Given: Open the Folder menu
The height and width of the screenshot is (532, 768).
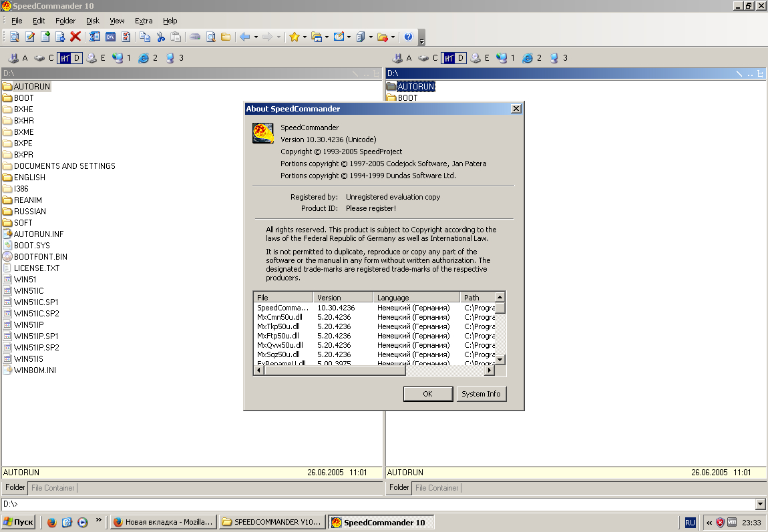Looking at the screenshot, I should 65,21.
